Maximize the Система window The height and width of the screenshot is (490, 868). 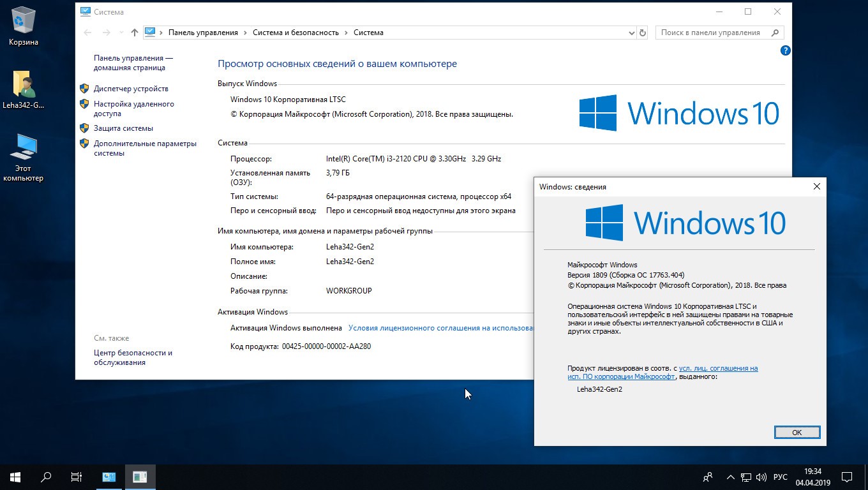pos(748,11)
